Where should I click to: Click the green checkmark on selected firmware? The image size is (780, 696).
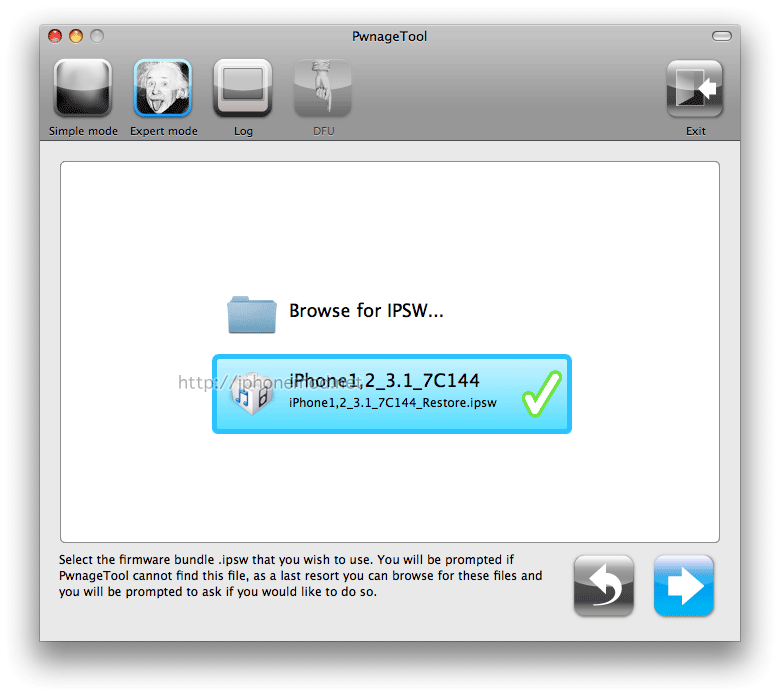542,394
